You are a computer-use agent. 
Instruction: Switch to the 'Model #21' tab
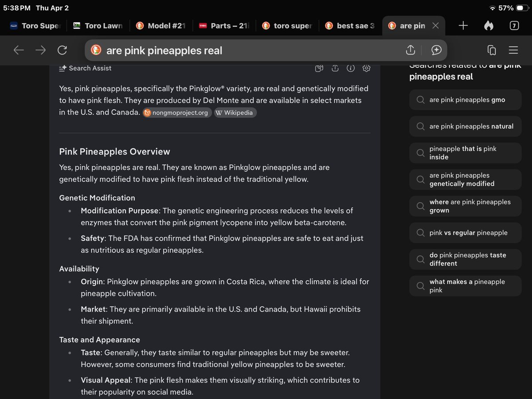tap(161, 26)
